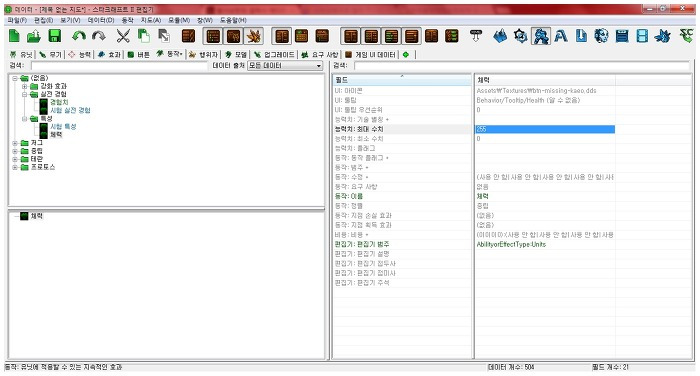
Task: Open the Text module A icon
Action: 561,36
